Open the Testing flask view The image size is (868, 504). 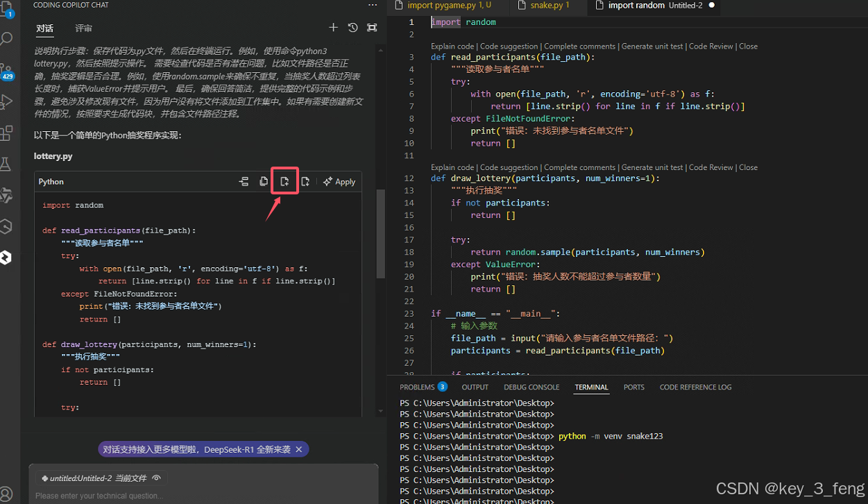[x=7, y=164]
